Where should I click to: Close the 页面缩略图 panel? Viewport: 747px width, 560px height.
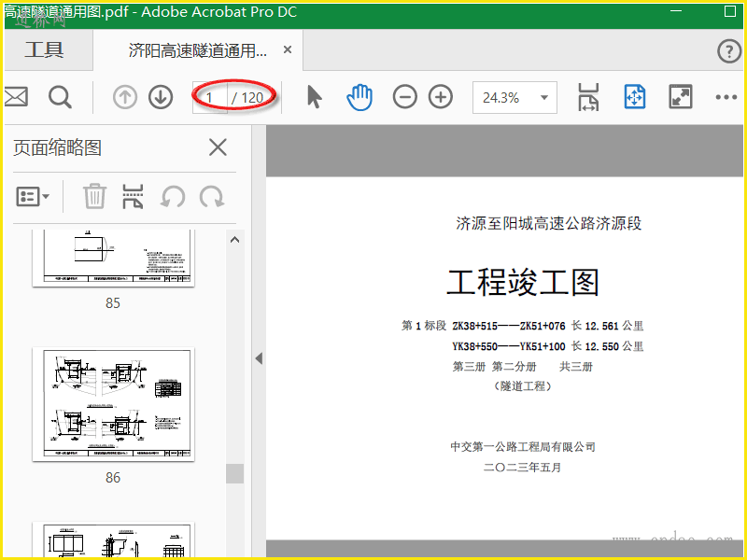point(218,147)
